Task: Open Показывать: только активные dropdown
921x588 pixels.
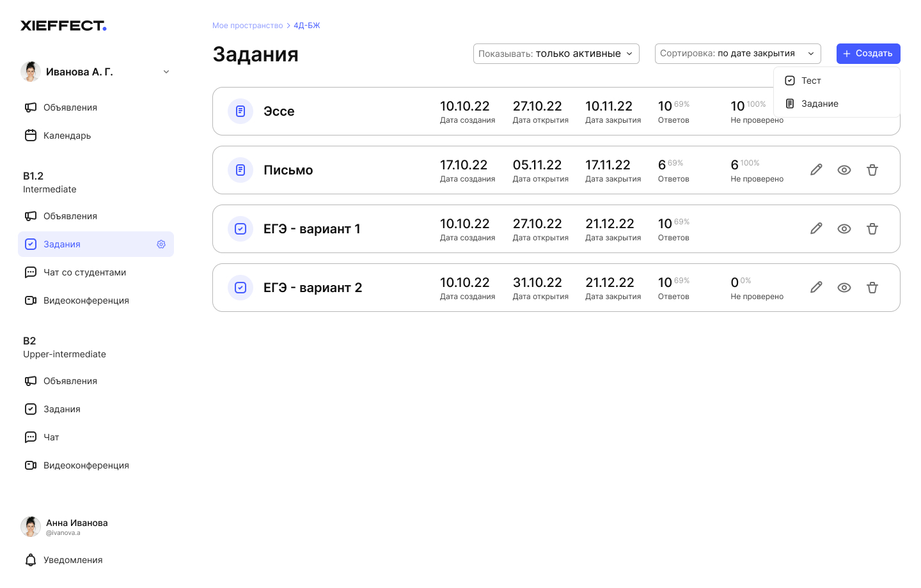Action: point(556,54)
